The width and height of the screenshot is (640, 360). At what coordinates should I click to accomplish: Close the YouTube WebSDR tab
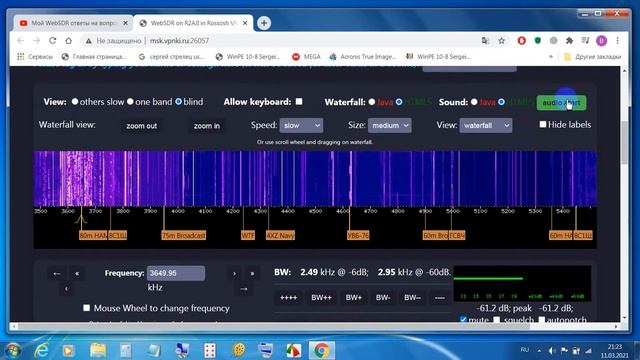(x=125, y=23)
